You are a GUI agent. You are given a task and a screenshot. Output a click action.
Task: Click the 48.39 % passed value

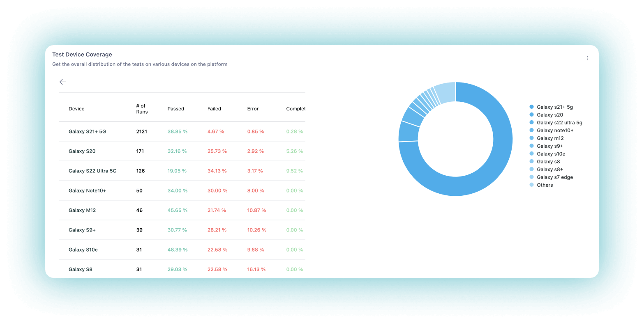(178, 250)
